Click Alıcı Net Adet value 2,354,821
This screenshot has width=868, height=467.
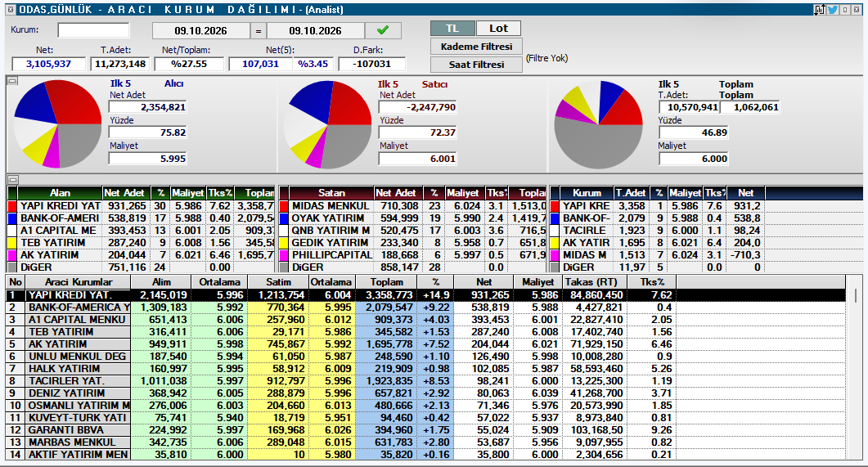point(148,107)
